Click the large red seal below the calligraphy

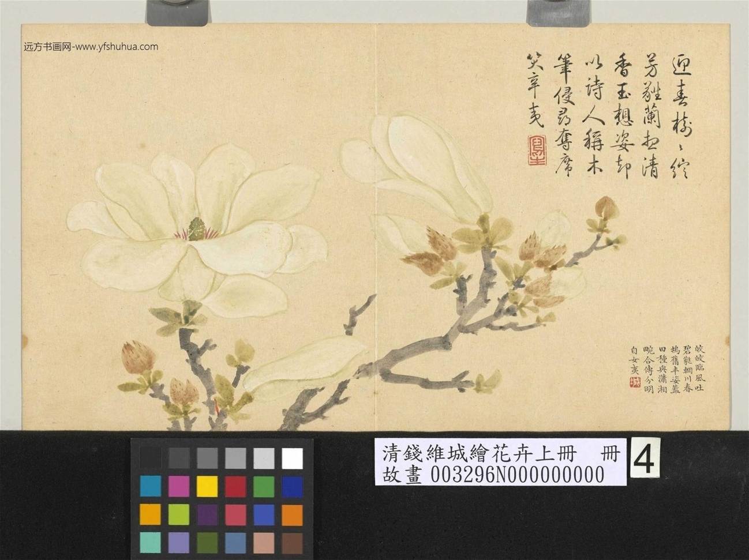coord(537,150)
